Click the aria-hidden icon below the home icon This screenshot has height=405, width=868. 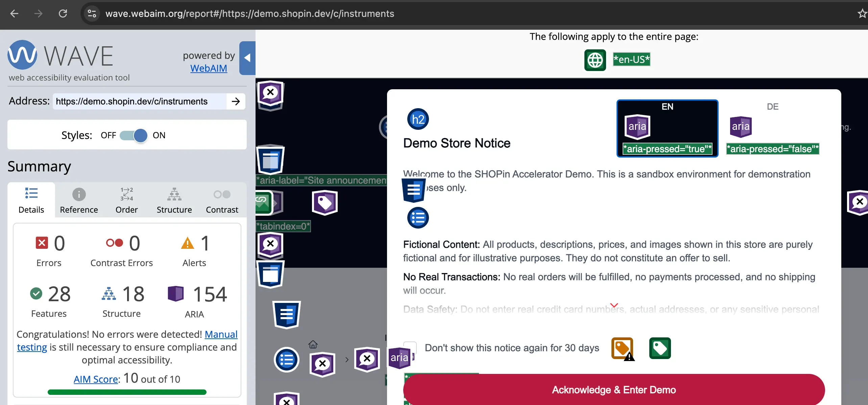[x=322, y=364]
